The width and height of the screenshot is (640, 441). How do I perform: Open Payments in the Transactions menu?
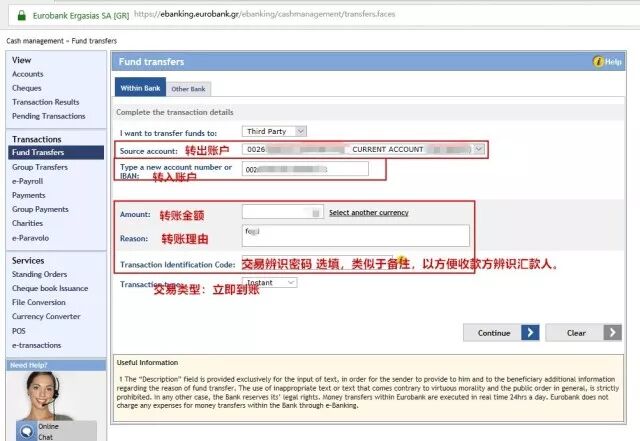point(29,195)
